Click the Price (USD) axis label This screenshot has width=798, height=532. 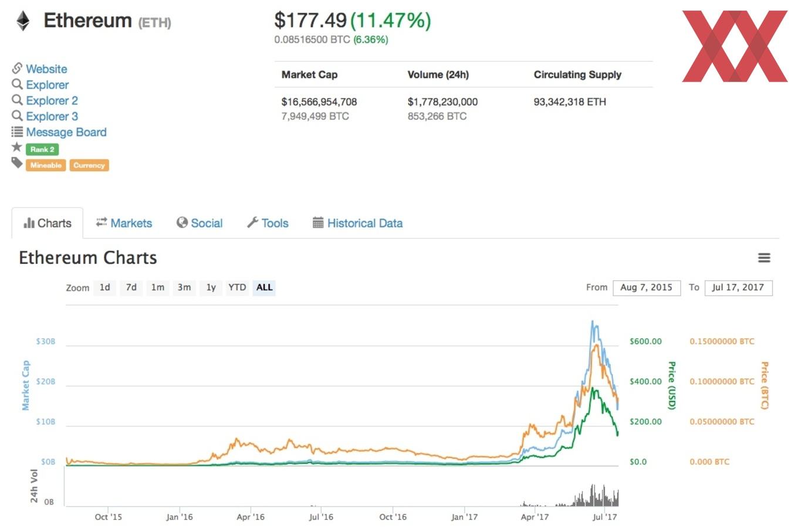(672, 385)
